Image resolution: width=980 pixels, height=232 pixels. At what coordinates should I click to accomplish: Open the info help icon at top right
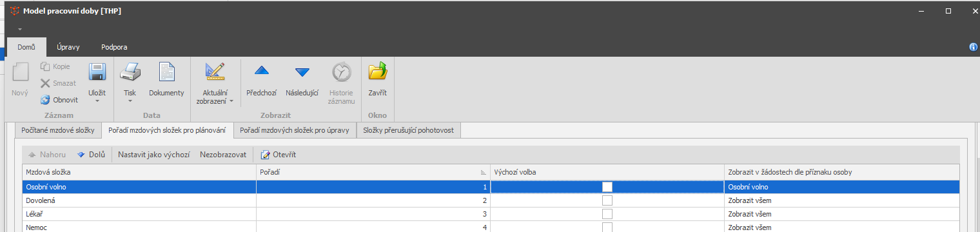click(974, 47)
